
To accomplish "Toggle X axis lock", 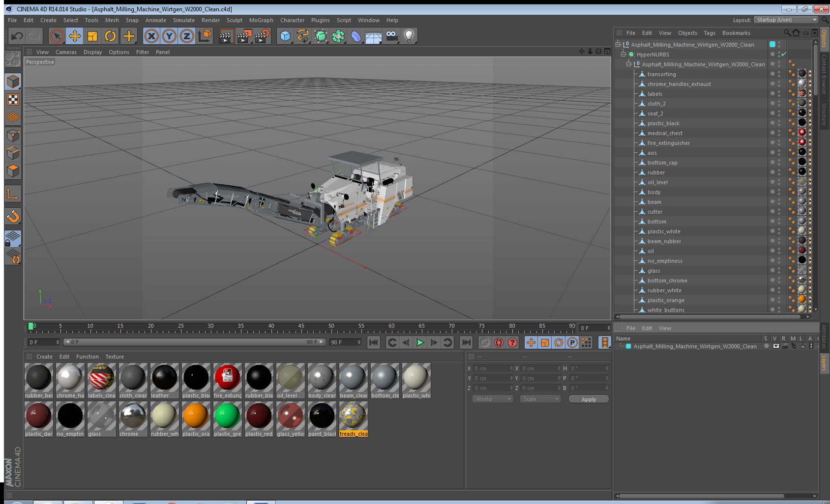I will [x=151, y=36].
